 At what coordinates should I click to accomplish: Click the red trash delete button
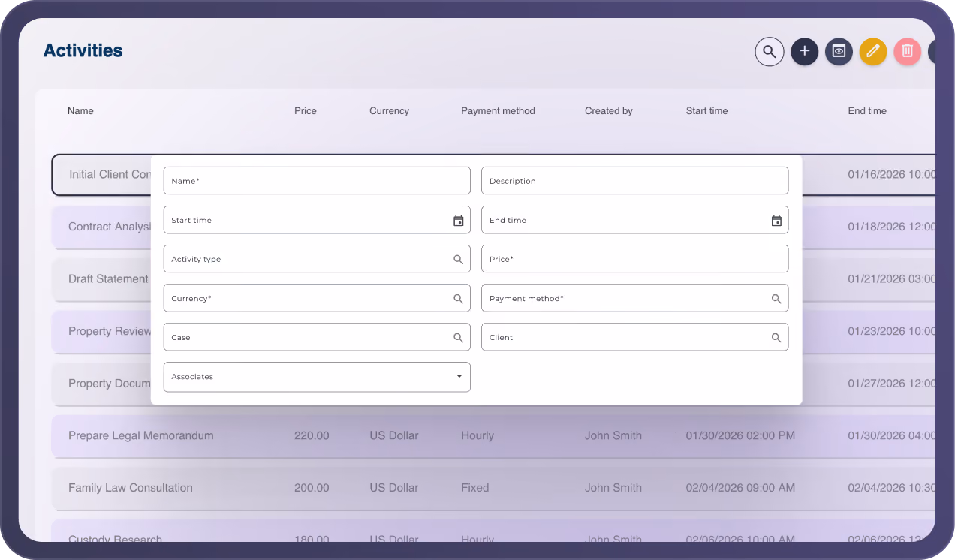[907, 51]
